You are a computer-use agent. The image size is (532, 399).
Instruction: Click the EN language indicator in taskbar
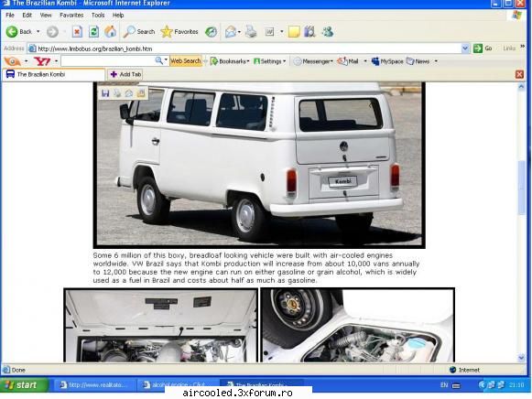(444, 385)
